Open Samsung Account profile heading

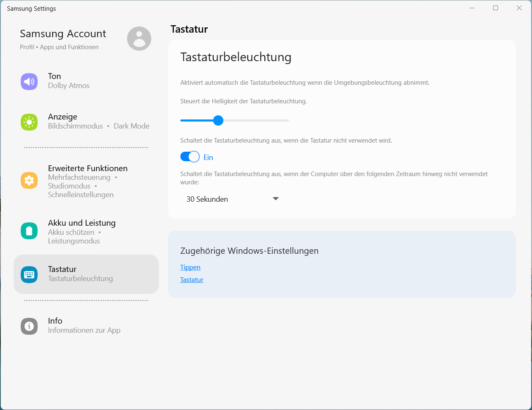(x=63, y=34)
